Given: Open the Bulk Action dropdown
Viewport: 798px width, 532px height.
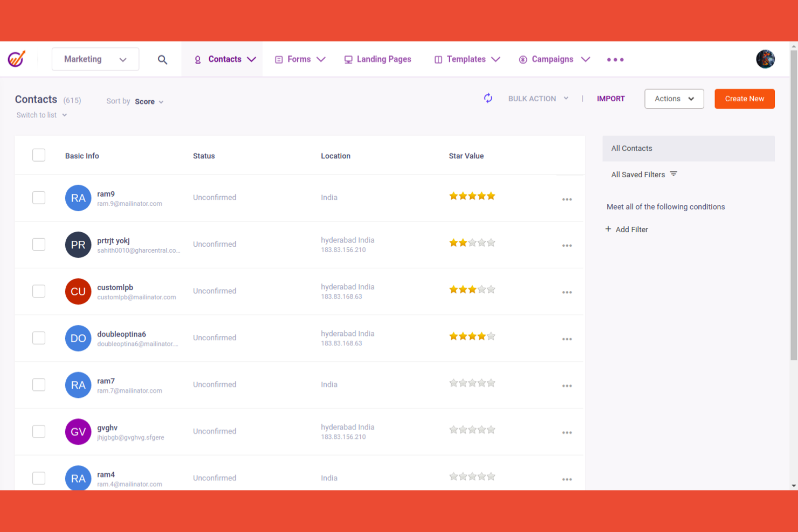Looking at the screenshot, I should coord(538,99).
